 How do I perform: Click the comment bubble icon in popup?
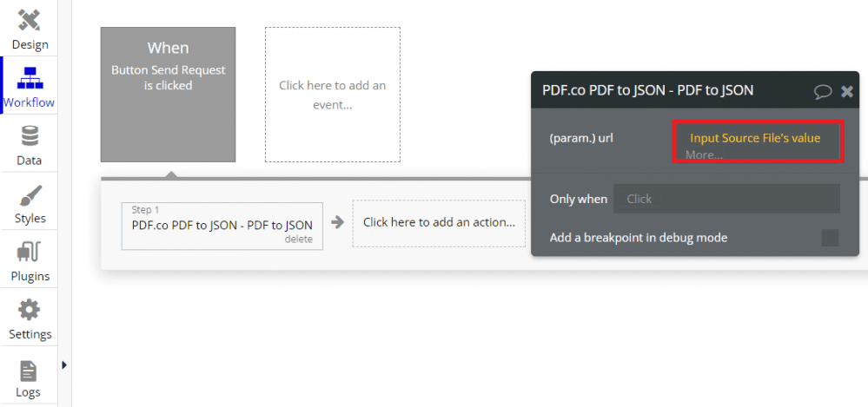click(x=822, y=91)
